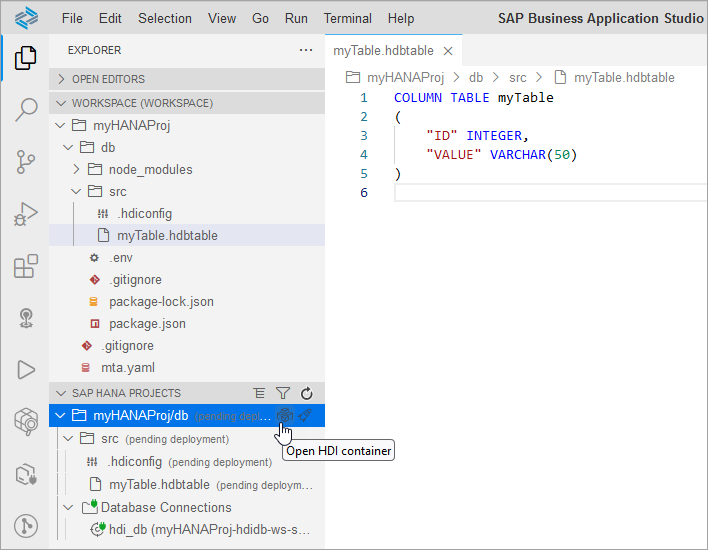Open Extensions view icon
This screenshot has height=550, width=708.
coord(26,266)
